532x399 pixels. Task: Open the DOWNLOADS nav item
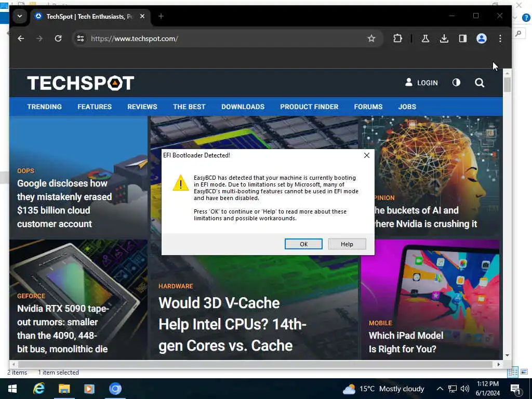tap(243, 107)
